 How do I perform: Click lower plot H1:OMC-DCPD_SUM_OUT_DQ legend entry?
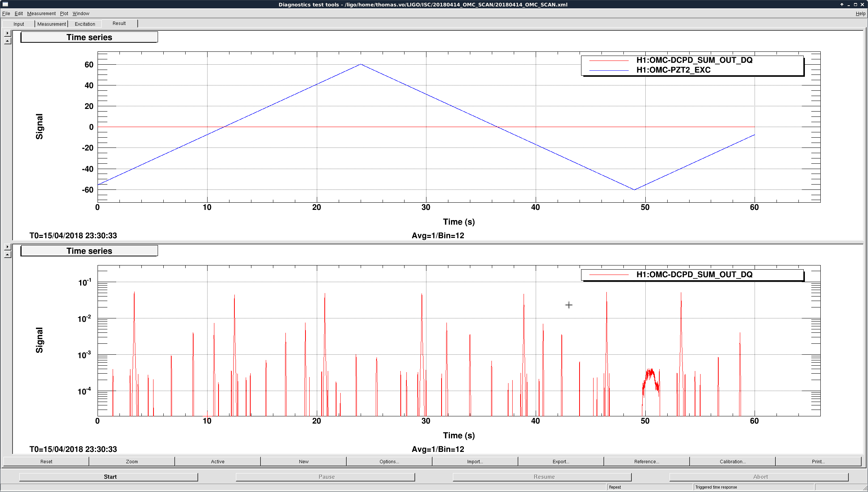point(694,275)
